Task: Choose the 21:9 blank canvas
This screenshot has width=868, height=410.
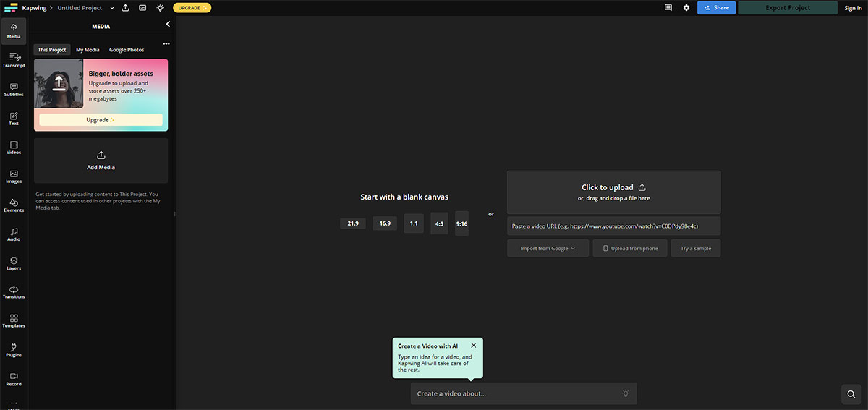Action: coord(353,223)
